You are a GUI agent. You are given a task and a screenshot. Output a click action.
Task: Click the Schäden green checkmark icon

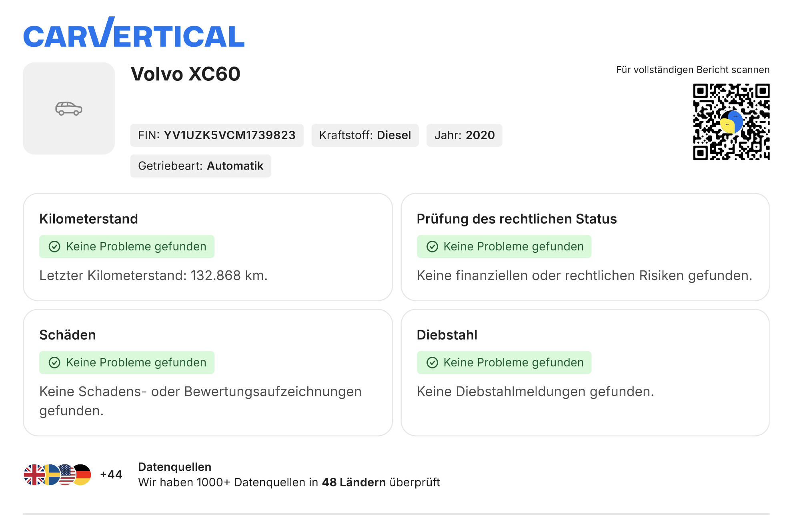point(54,362)
